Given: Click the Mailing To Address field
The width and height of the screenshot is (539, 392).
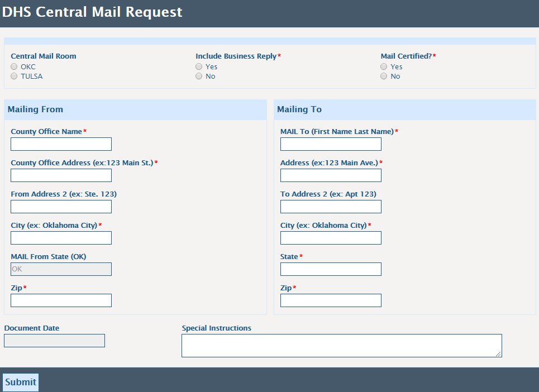Looking at the screenshot, I should click(x=331, y=175).
